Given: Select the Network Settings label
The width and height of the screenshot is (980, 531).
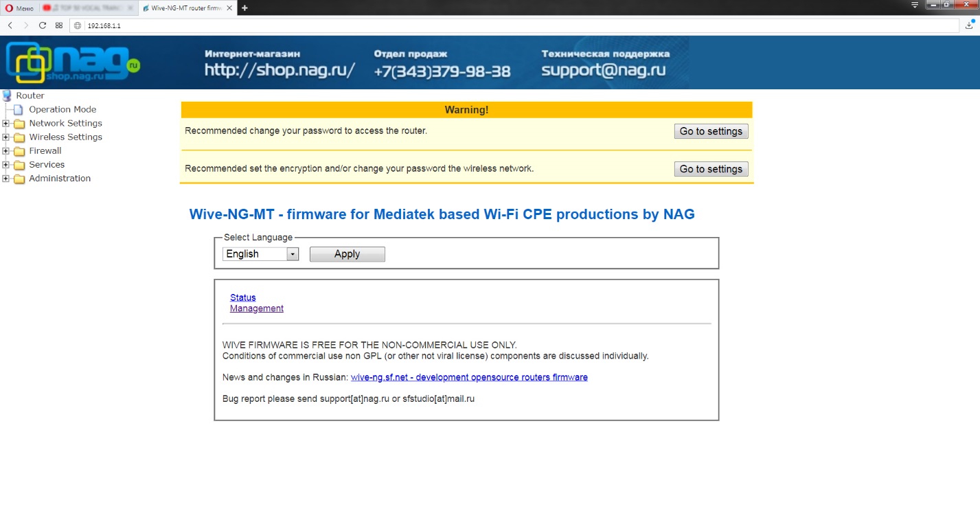Looking at the screenshot, I should click(x=65, y=123).
